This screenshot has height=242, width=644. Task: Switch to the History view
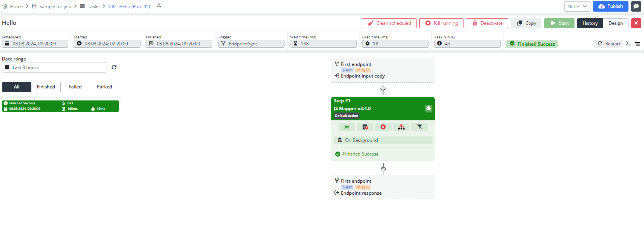pos(590,23)
